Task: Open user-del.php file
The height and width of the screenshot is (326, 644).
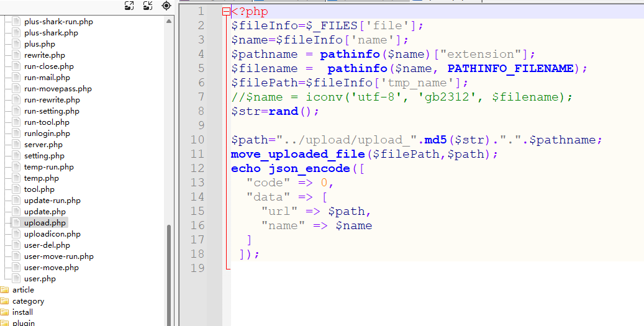Action: [47, 245]
